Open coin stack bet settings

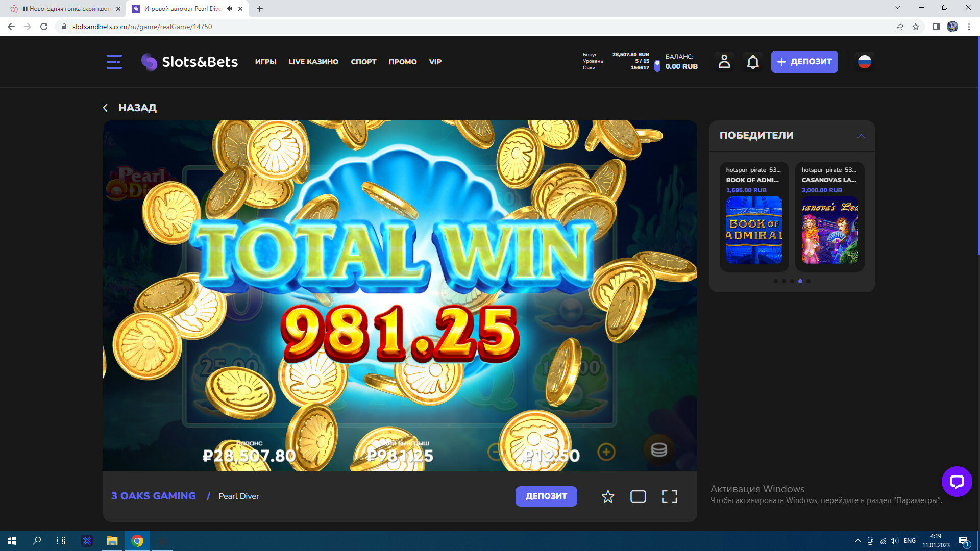coord(658,449)
